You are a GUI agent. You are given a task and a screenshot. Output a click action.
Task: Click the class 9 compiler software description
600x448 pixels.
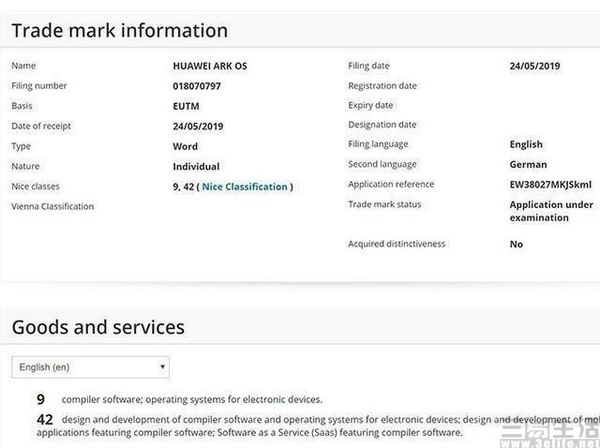point(192,400)
